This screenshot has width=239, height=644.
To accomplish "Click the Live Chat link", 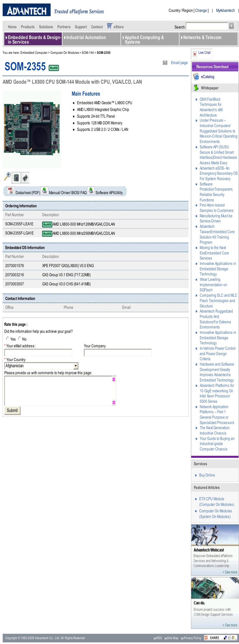I will tap(204, 53).
